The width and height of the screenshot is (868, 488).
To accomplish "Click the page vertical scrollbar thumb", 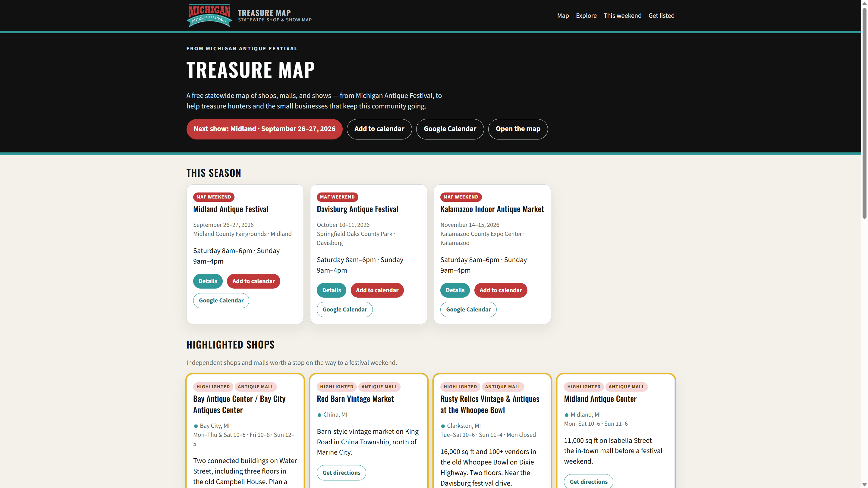I will pyautogui.click(x=864, y=113).
